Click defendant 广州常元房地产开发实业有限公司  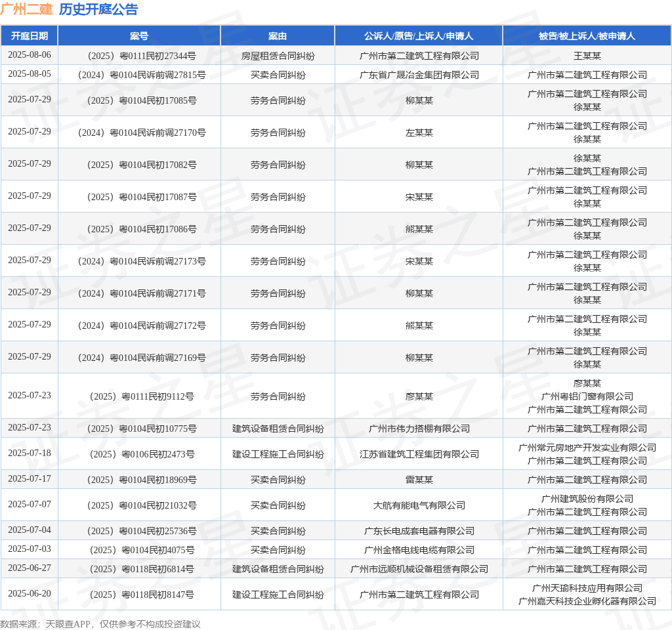[x=587, y=448]
